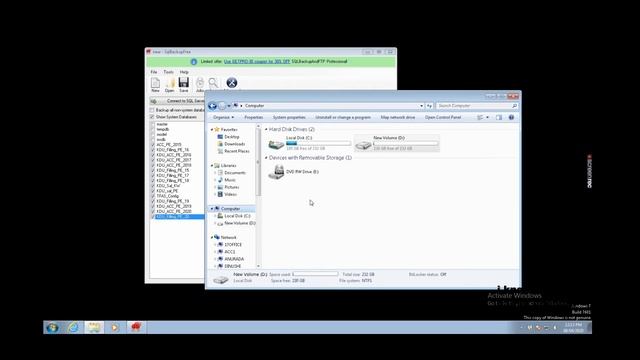640x360 pixels.
Task: Click Connect to SQL Server button
Action: pyautogui.click(x=177, y=101)
